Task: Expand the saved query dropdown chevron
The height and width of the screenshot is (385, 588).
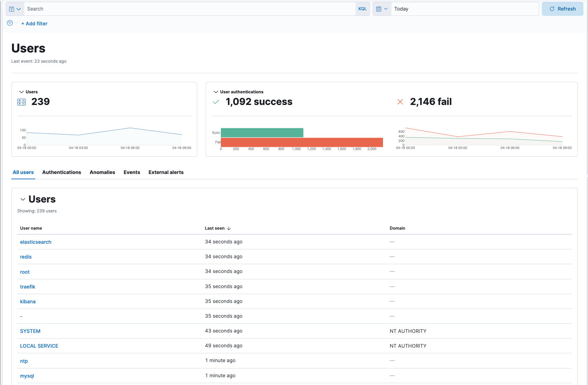Action: [19, 8]
